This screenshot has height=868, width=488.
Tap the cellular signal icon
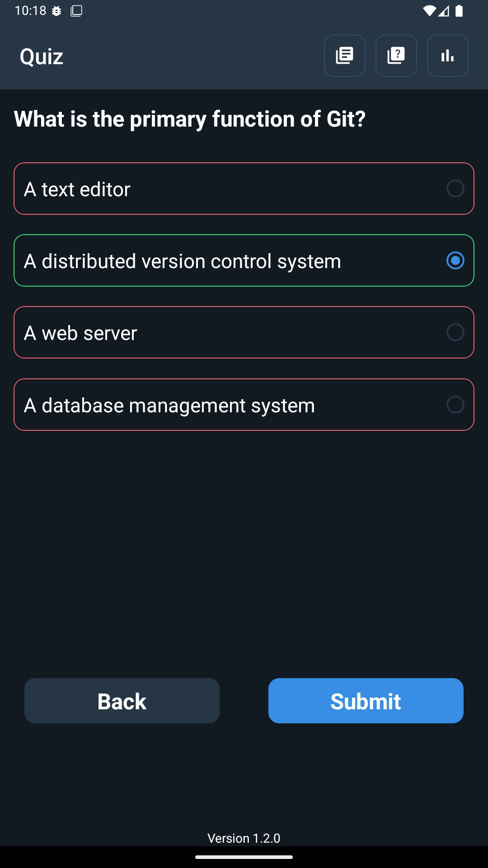[x=444, y=11]
